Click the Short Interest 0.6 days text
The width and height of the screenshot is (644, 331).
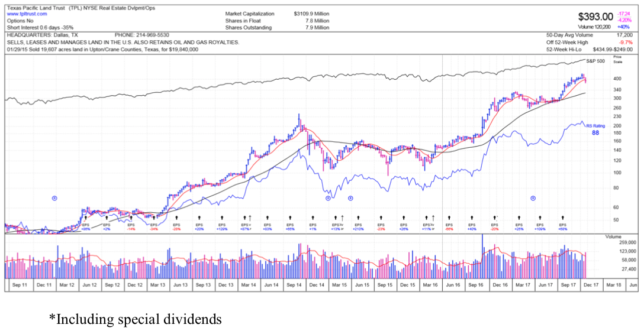click(x=39, y=27)
